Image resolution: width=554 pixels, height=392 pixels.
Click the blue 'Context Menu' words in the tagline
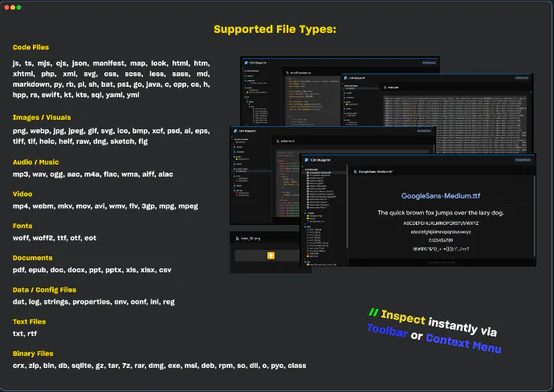coord(463,343)
